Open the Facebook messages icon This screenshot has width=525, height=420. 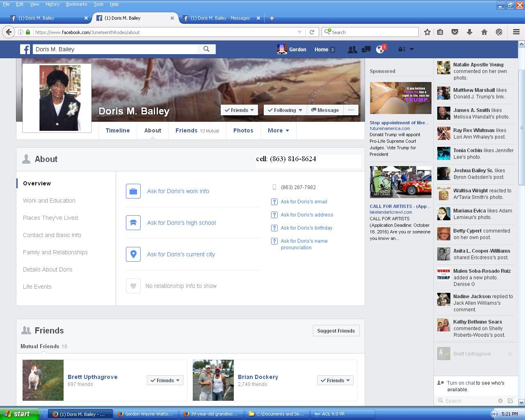click(366, 49)
